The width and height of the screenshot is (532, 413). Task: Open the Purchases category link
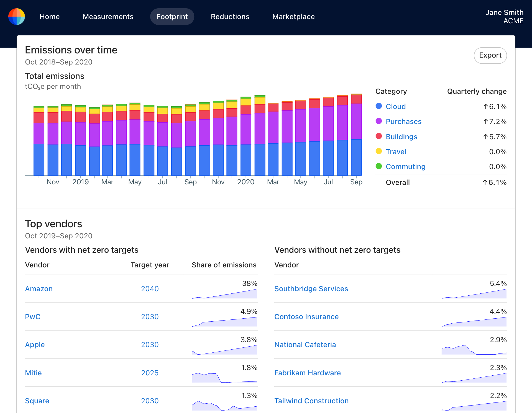point(403,122)
